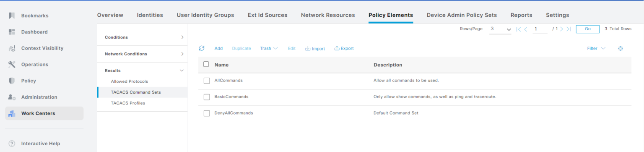Collapse the Results section chevron
The width and height of the screenshot is (644, 152).
(182, 71)
